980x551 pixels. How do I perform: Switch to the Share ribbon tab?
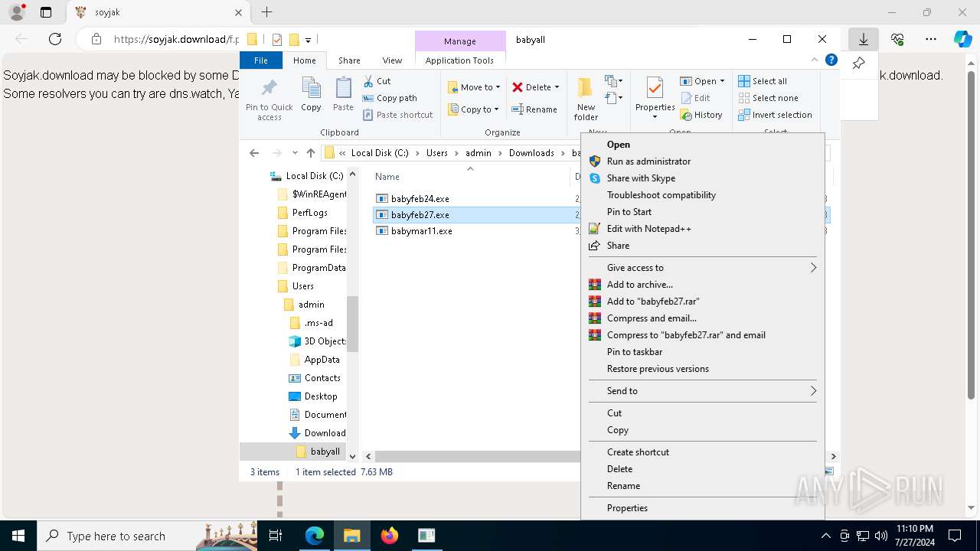tap(349, 60)
